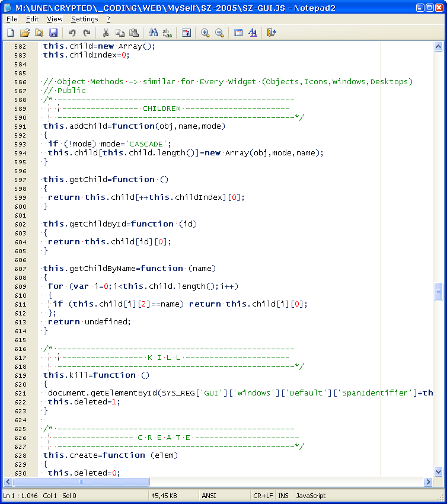Click line number 630 in margin

tap(20, 473)
